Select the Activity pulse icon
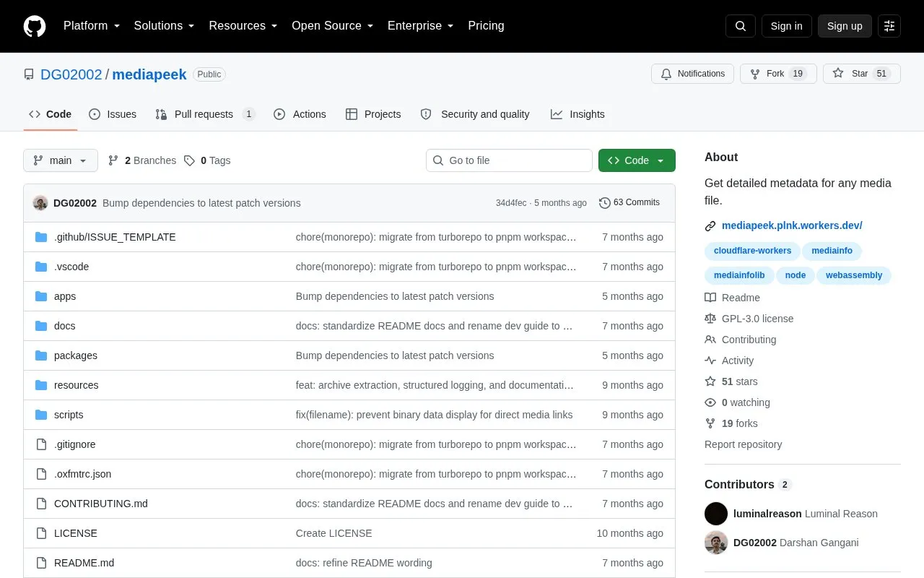 [710, 361]
